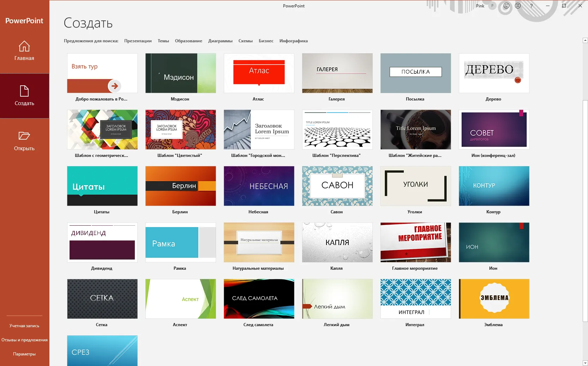Search suggestion Образование
Viewport: 588px width, 366px height.
pos(188,41)
